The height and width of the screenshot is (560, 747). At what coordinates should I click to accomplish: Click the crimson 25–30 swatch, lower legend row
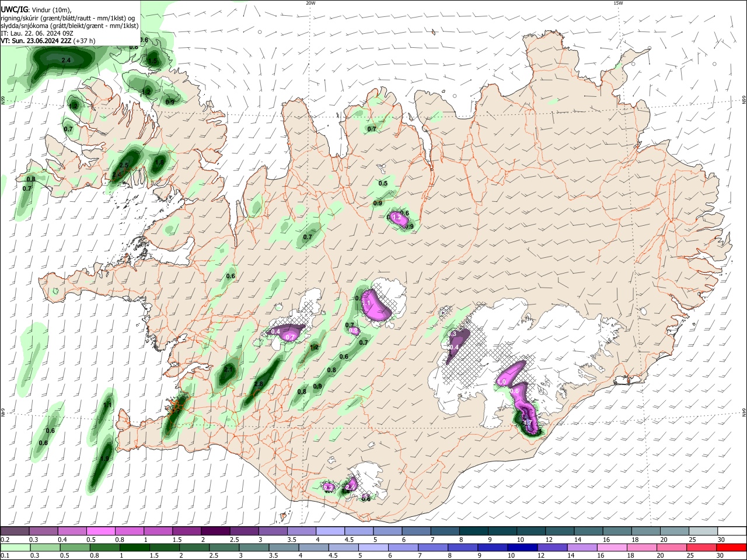tap(701, 547)
